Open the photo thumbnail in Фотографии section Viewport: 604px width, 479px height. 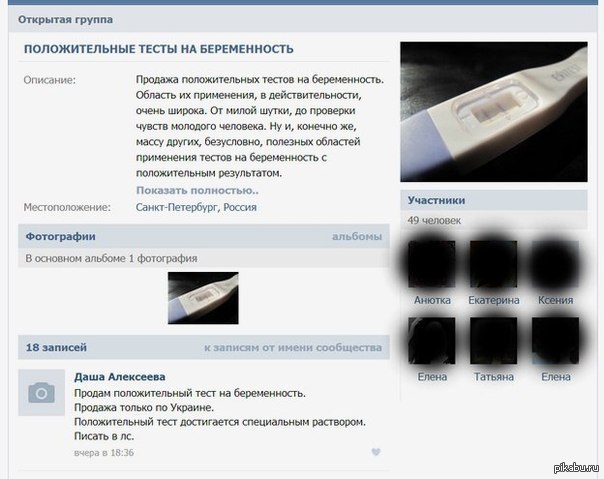pos(203,298)
